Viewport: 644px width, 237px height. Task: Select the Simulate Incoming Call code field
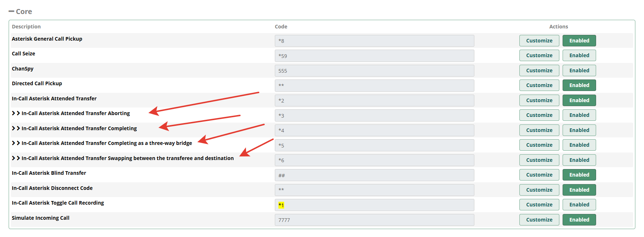(x=374, y=220)
